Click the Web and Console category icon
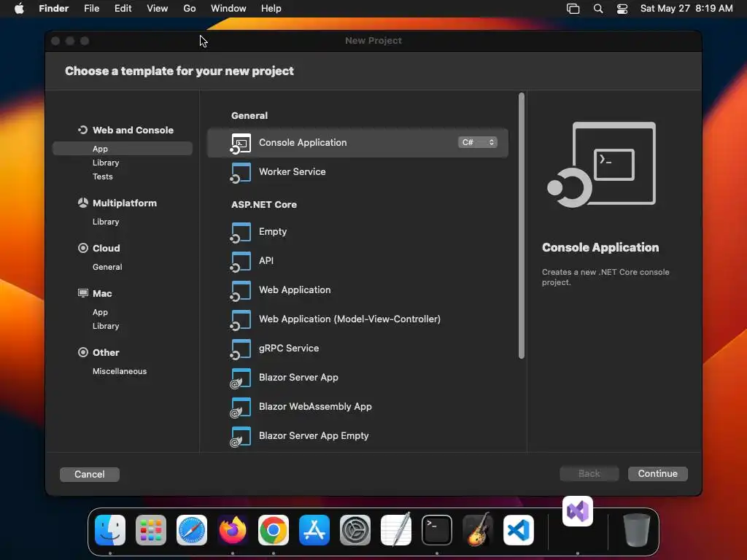747x560 pixels. [83, 130]
